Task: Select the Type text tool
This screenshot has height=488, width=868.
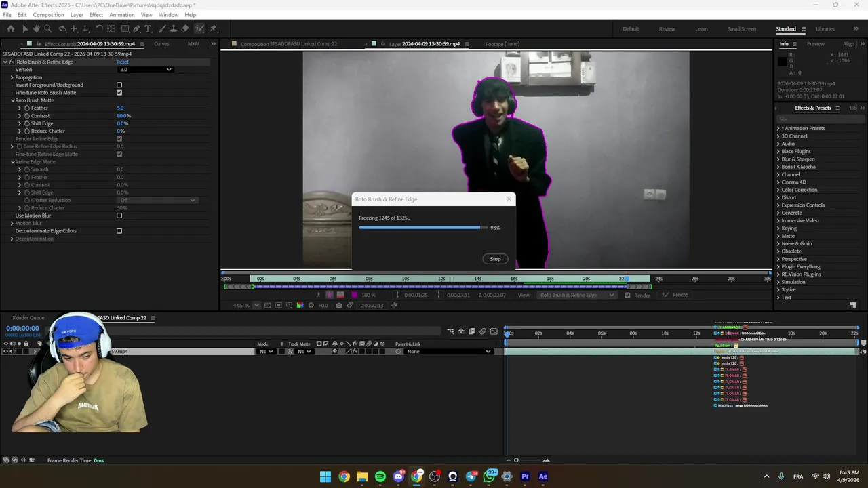Action: [x=148, y=28]
